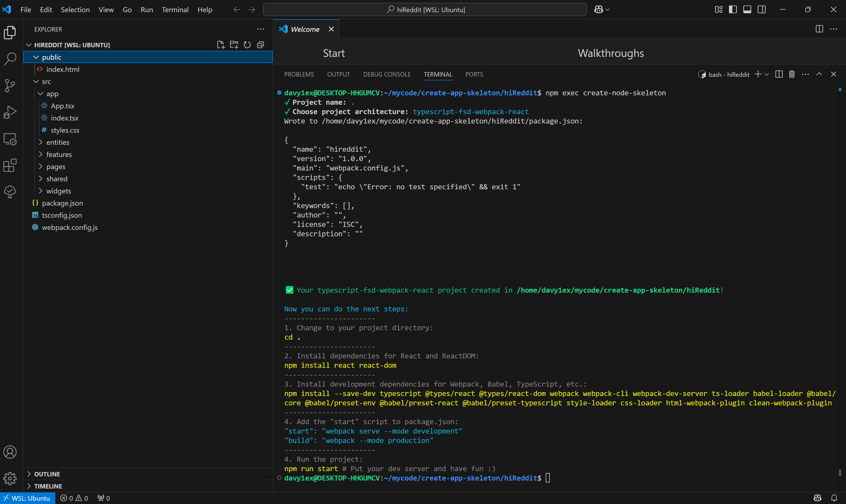The image size is (846, 504).
Task: Expand the widgets folder
Action: click(x=40, y=191)
